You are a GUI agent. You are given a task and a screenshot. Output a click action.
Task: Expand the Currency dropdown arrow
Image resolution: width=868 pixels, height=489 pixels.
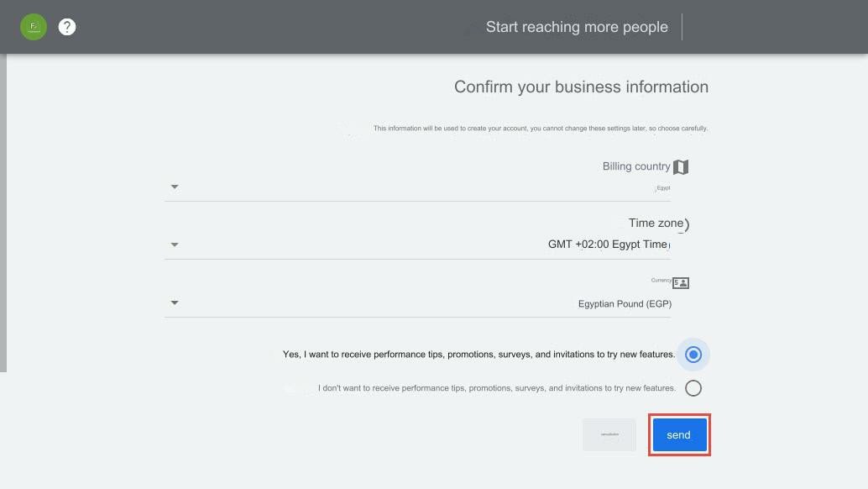(174, 302)
